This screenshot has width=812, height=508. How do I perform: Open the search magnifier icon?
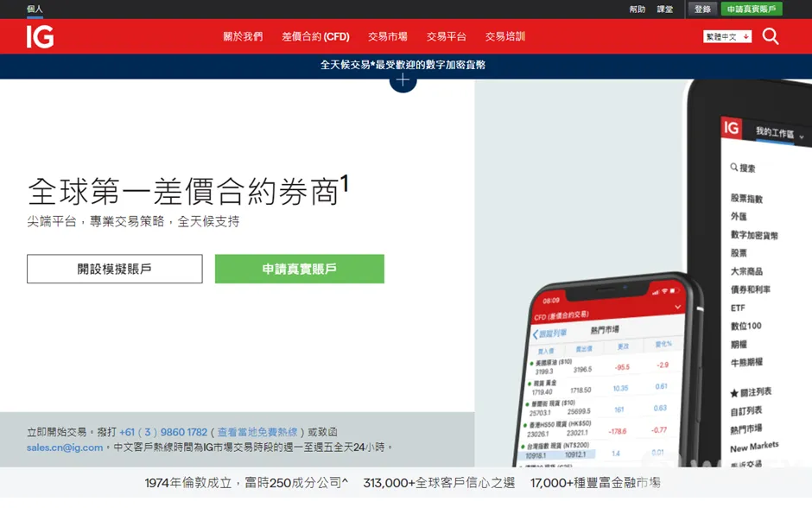tap(770, 36)
